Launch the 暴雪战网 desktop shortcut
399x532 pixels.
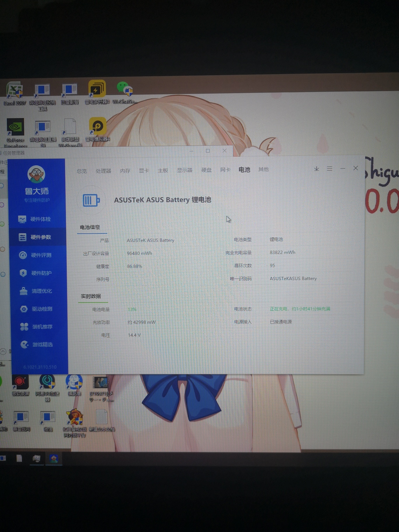tap(21, 421)
